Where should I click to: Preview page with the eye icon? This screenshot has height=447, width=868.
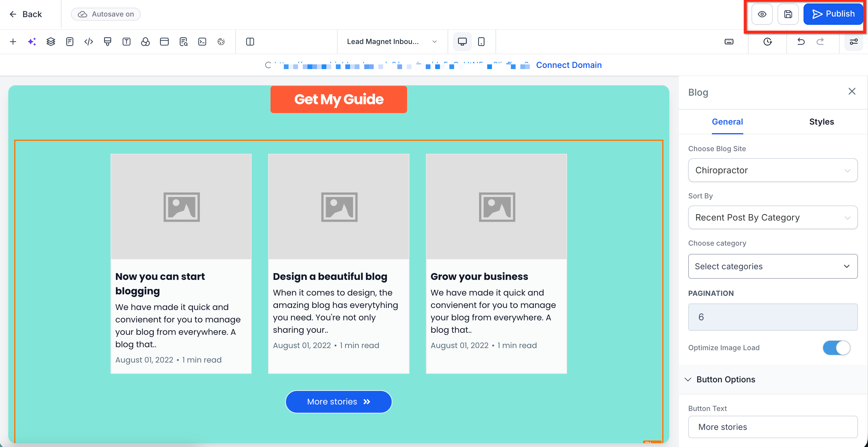(x=762, y=14)
